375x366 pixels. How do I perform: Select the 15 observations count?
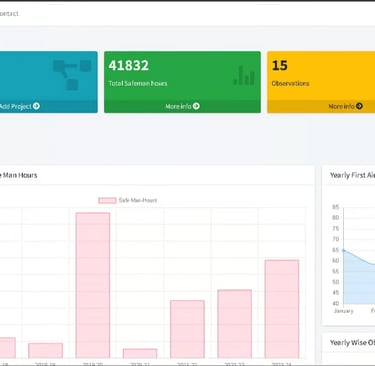[279, 65]
